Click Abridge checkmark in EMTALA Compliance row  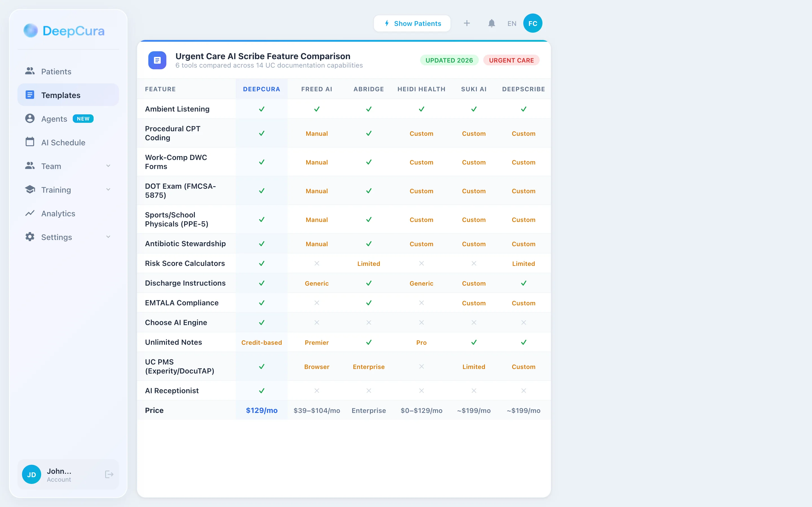tap(369, 303)
